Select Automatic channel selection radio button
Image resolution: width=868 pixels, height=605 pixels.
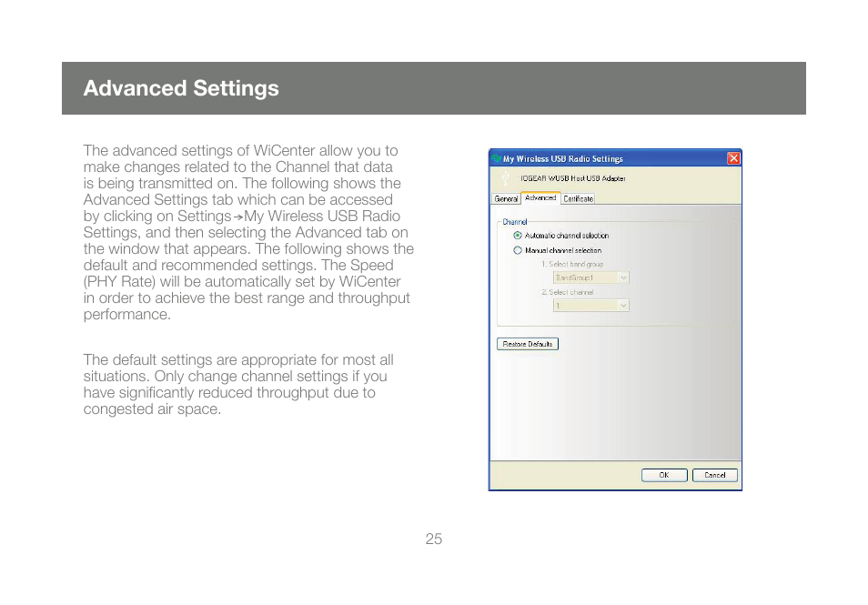(517, 236)
